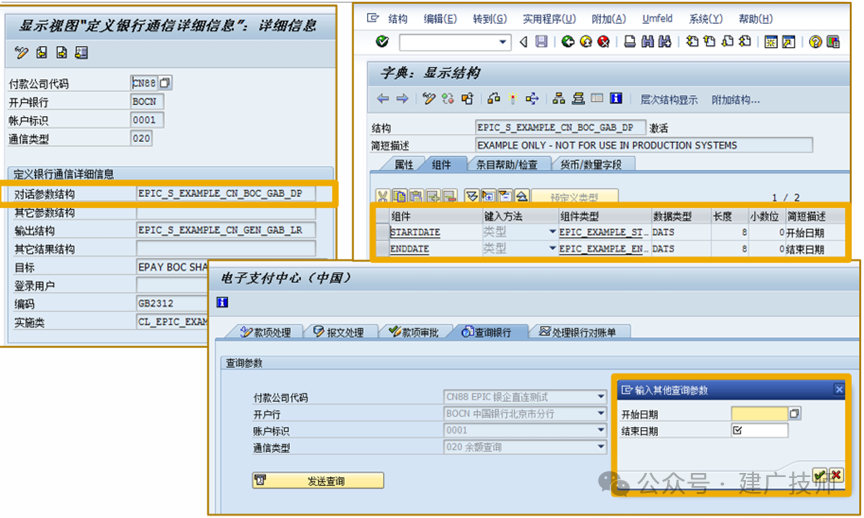Click the Find binoculars icon
The image size is (864, 518).
point(647,42)
